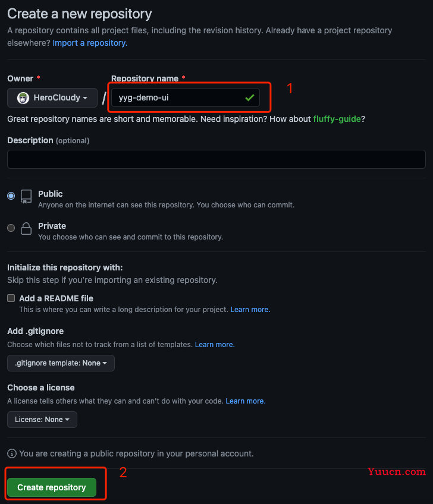The width and height of the screenshot is (433, 504).
Task: Click the private repository lock icon
Action: [26, 229]
